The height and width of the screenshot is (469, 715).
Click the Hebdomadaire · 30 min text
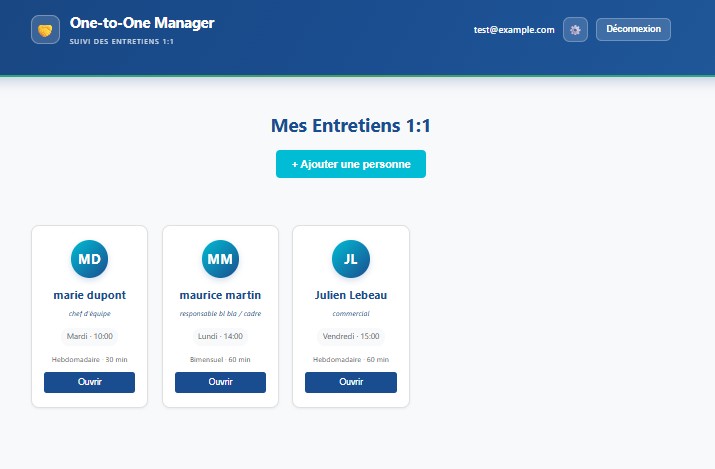point(89,360)
